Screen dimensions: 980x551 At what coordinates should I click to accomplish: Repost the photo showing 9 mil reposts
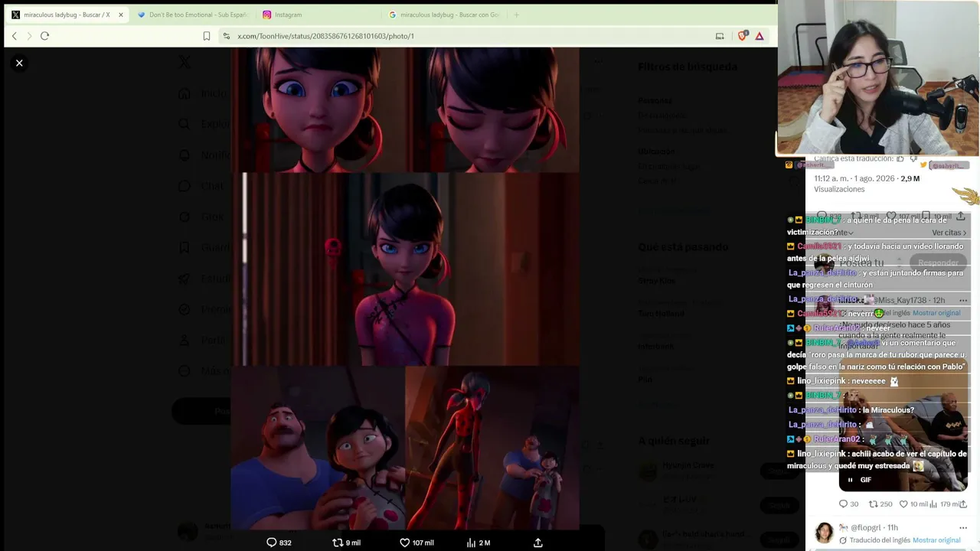click(346, 543)
